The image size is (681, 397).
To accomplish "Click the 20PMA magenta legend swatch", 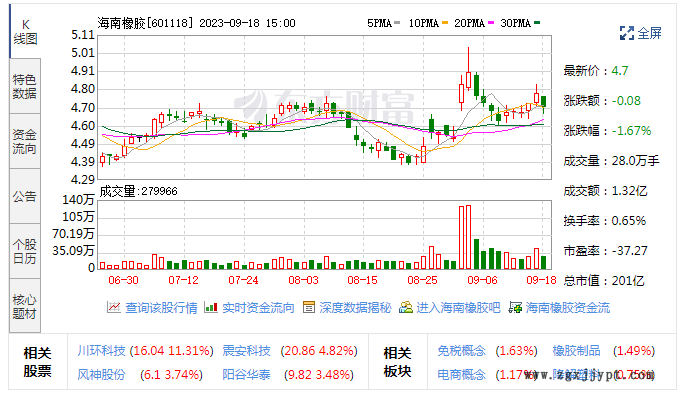I will pos(491,23).
